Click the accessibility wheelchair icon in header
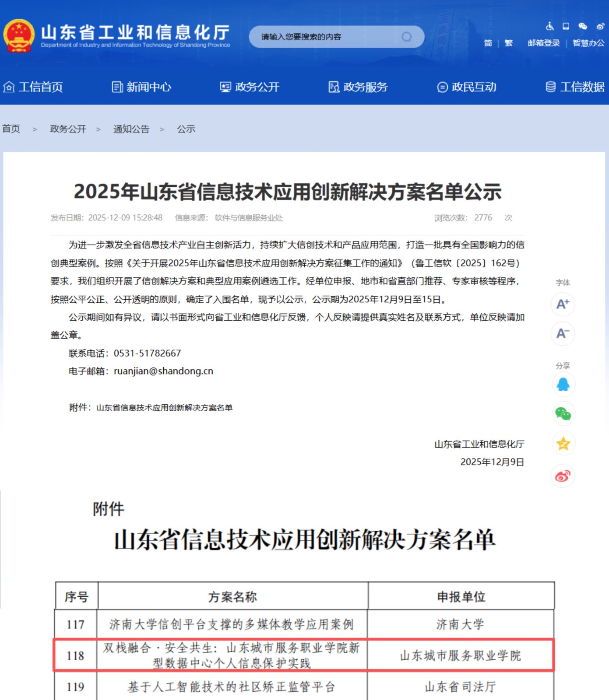This screenshot has width=609, height=700. (x=549, y=26)
